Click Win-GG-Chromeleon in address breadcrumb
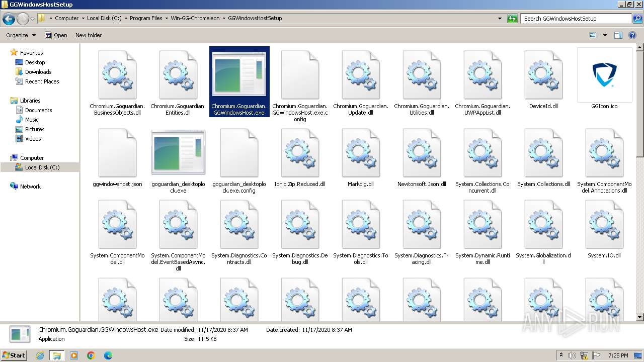644x362 pixels. 195,18
